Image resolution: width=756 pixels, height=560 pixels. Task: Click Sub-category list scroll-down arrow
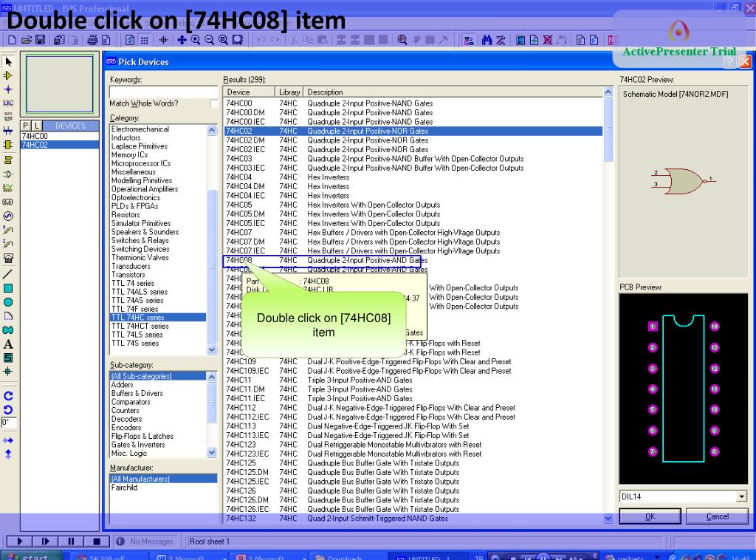(212, 452)
